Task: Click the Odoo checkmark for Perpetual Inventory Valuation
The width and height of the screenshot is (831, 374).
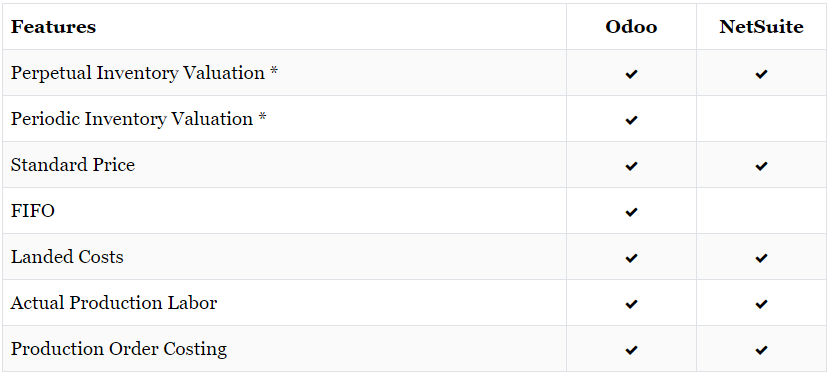Action: tap(631, 74)
